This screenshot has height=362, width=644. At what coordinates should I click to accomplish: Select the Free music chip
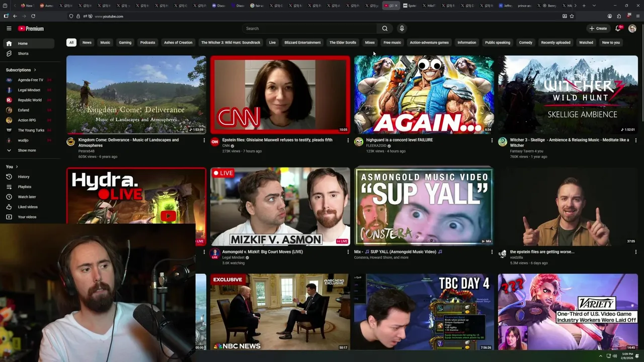tap(392, 43)
